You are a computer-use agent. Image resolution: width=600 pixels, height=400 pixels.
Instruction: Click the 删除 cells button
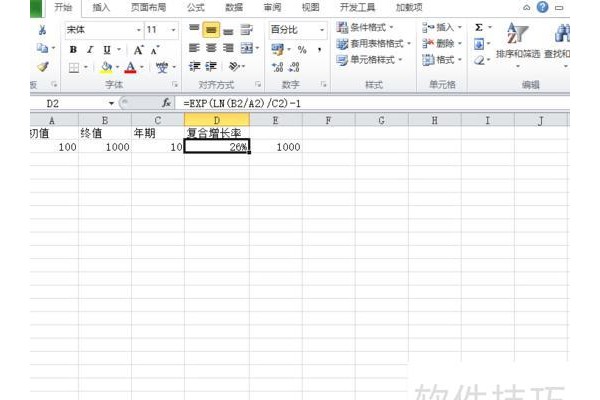[442, 44]
